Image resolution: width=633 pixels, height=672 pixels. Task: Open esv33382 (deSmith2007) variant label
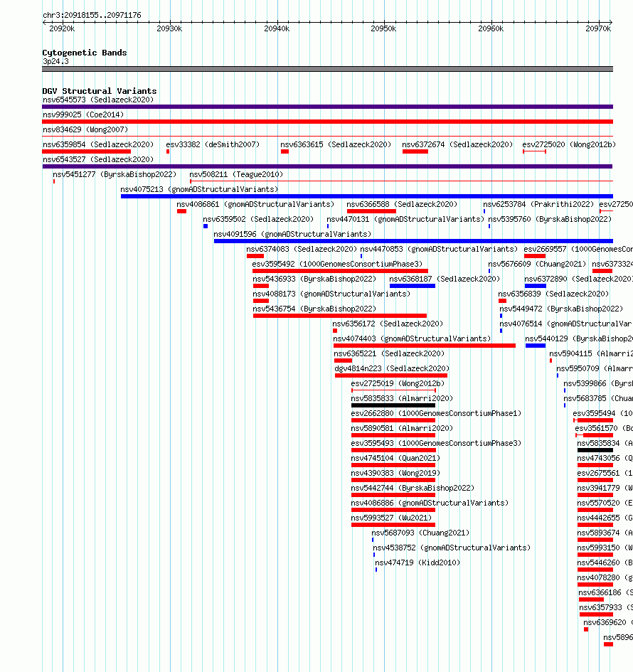click(213, 144)
